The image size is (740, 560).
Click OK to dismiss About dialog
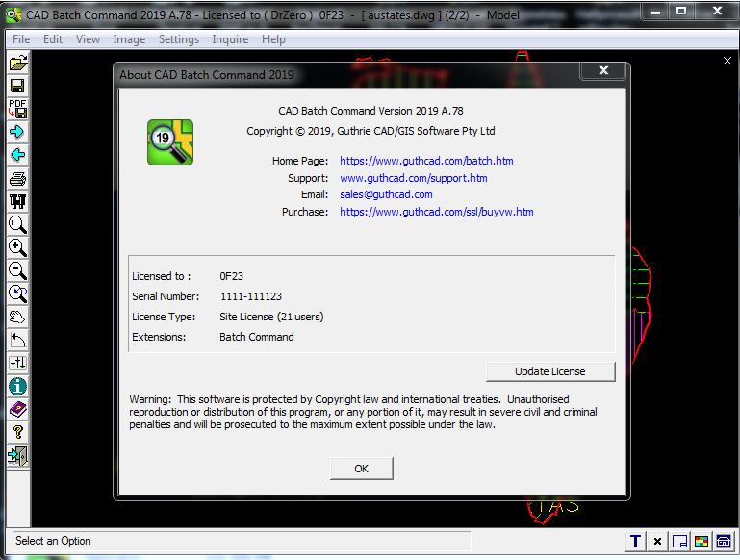(362, 469)
